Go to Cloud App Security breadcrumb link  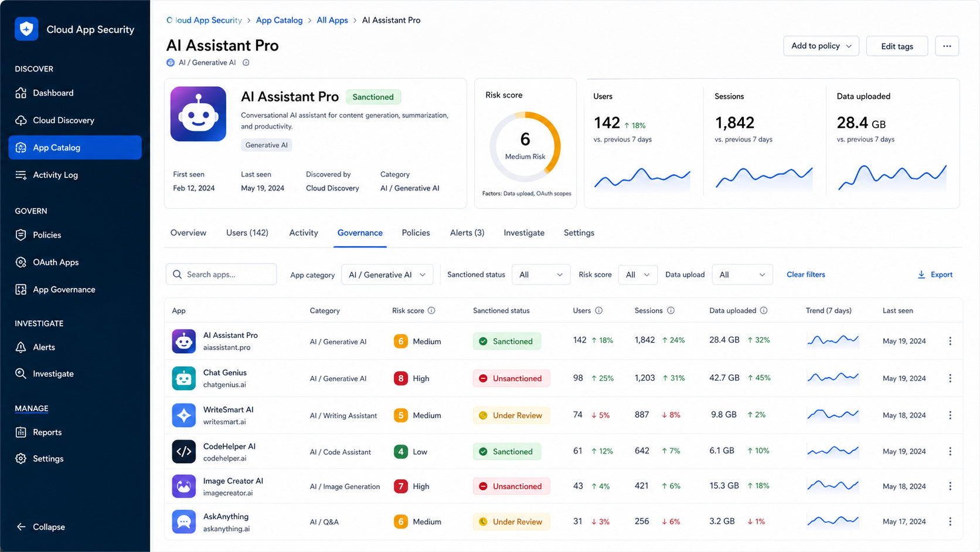point(204,20)
